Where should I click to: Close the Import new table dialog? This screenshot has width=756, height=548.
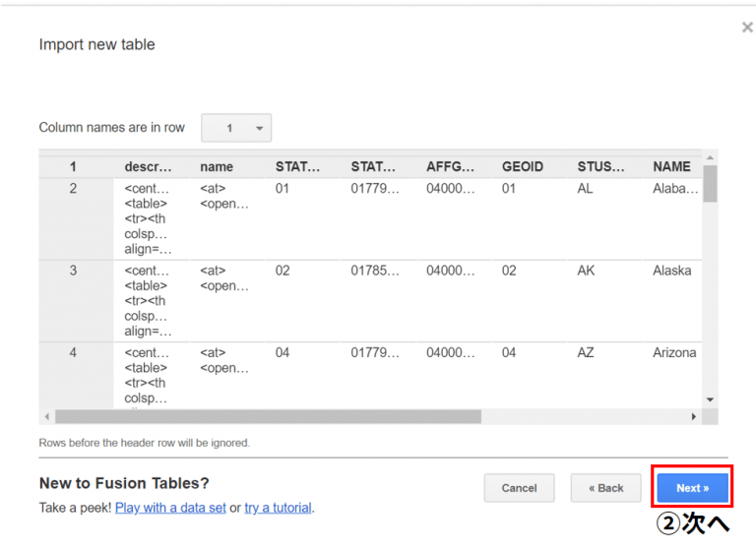747,28
